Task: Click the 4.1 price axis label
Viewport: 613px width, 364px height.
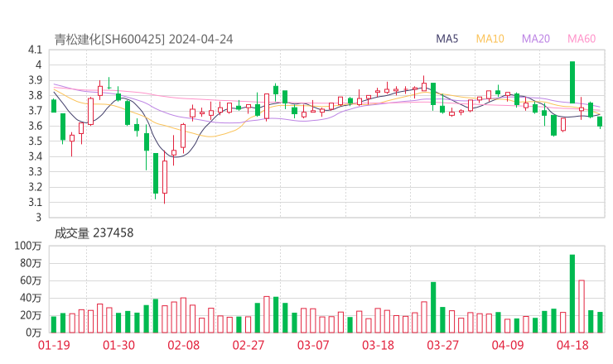Action: [x=35, y=50]
